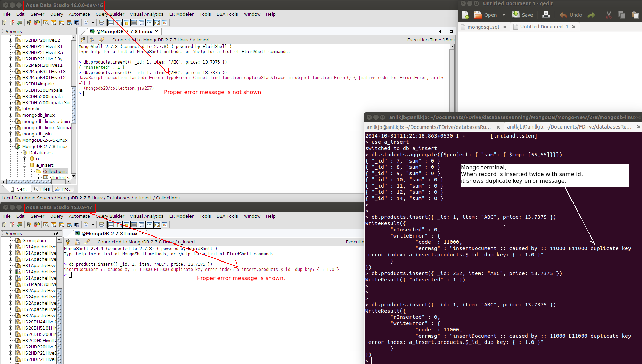Click brush clear icon in top MongoDB shell toolbar

pos(101,40)
